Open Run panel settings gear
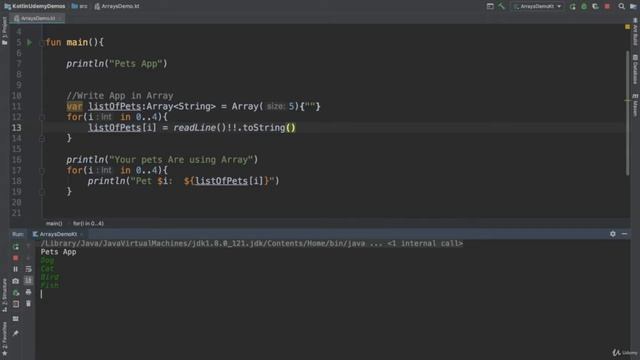Screen dimensions: 640x360 (x=613, y=234)
